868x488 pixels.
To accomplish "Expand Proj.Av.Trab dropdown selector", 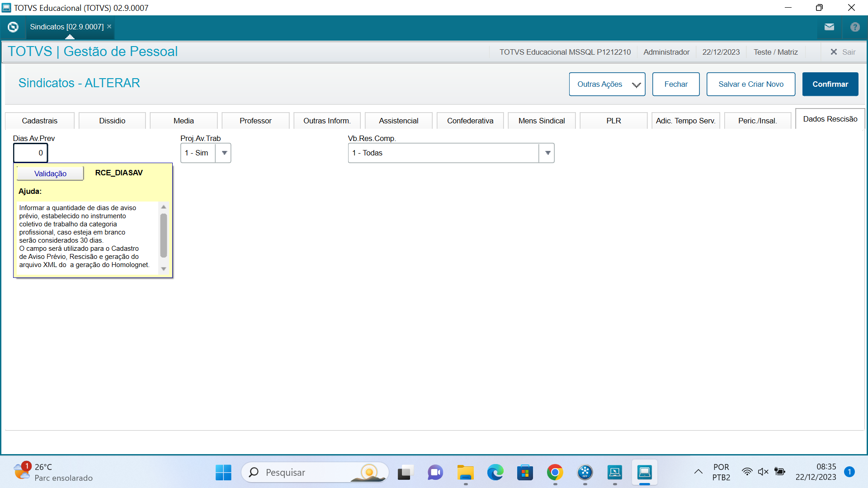I will (x=225, y=153).
